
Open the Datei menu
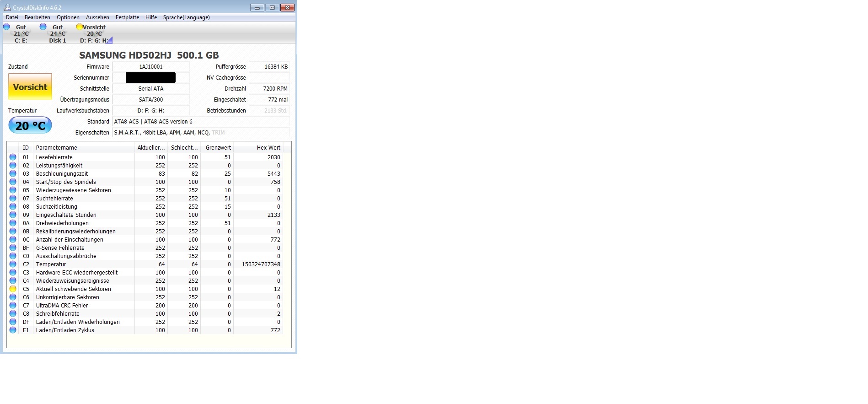(12, 17)
